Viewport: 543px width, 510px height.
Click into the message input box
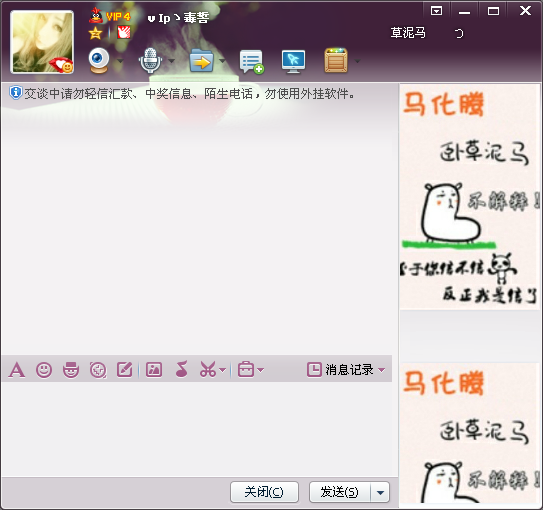197,429
